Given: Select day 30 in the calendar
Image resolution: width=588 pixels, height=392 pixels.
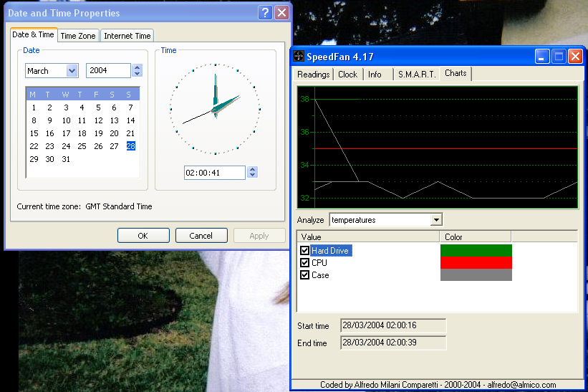Looking at the screenshot, I should click(49, 159).
